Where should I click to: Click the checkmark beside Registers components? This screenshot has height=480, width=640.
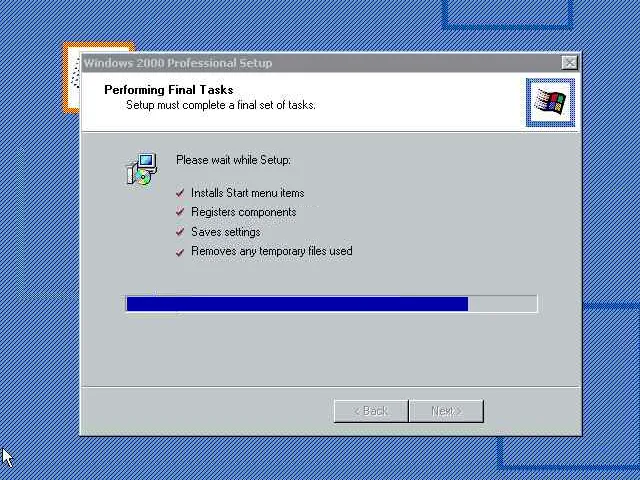180,212
